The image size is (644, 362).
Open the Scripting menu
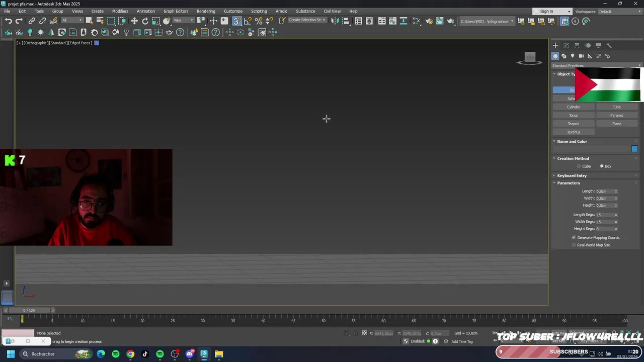click(x=259, y=11)
